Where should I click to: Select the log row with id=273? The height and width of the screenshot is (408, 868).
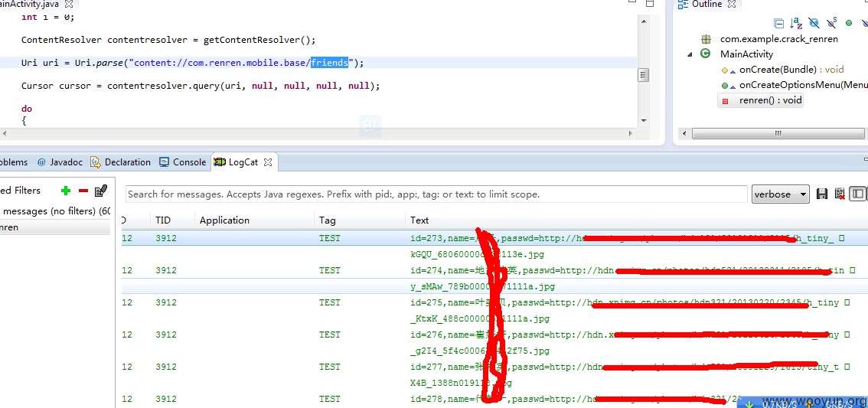pos(494,239)
